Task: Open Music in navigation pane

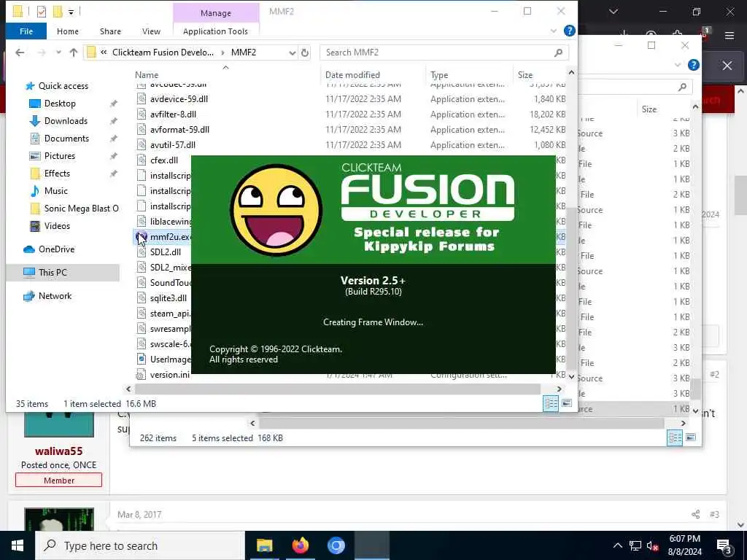Action: (55, 191)
